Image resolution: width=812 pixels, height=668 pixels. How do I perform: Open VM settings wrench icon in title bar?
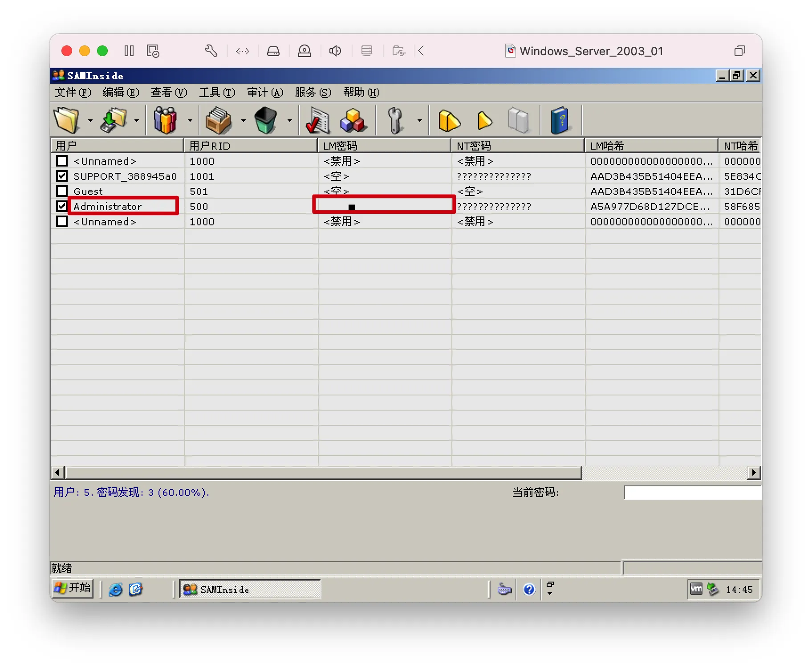coord(211,51)
